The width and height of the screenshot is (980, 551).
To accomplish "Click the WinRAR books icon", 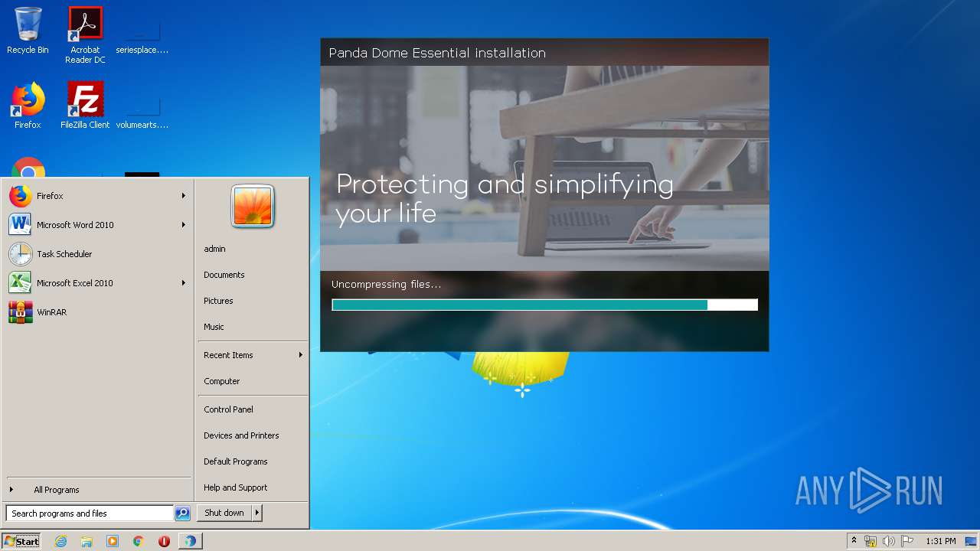I will click(21, 312).
